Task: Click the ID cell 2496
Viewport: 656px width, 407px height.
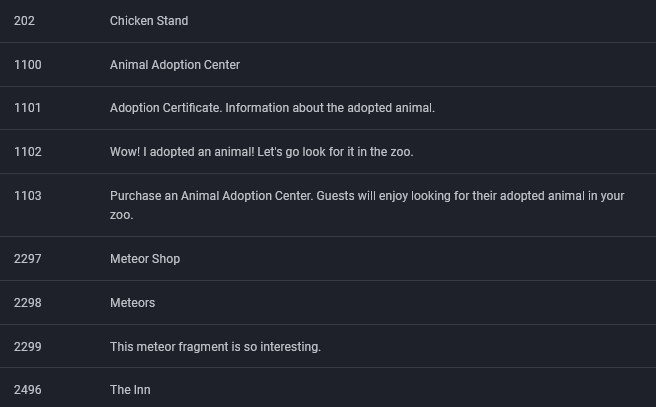Action: [x=28, y=390]
